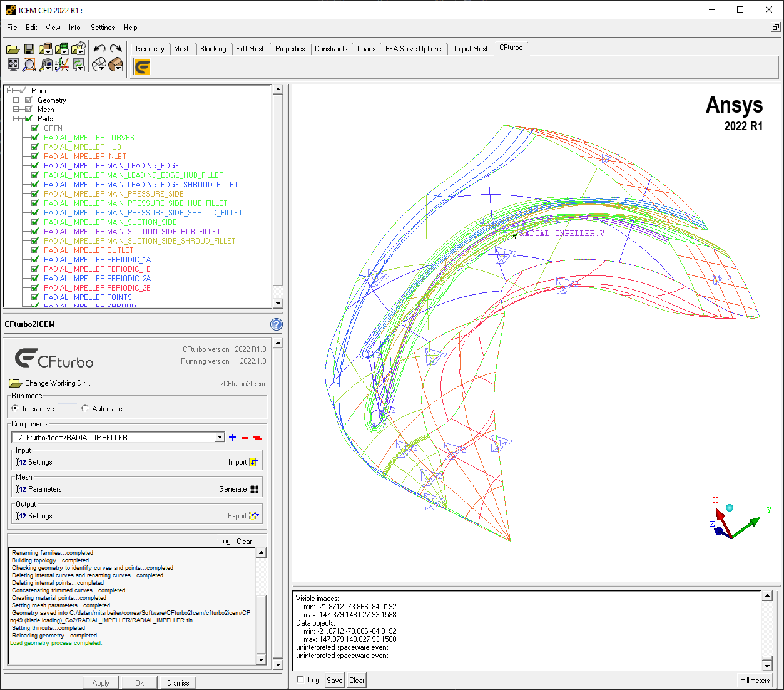
Task: Click the Redo arrow icon
Action: 116,49
